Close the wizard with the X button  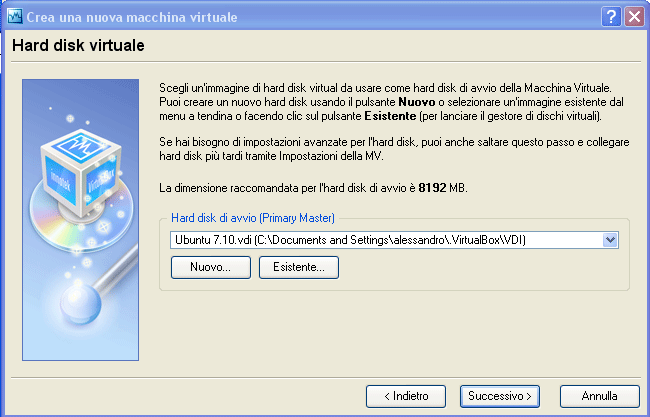click(x=635, y=17)
